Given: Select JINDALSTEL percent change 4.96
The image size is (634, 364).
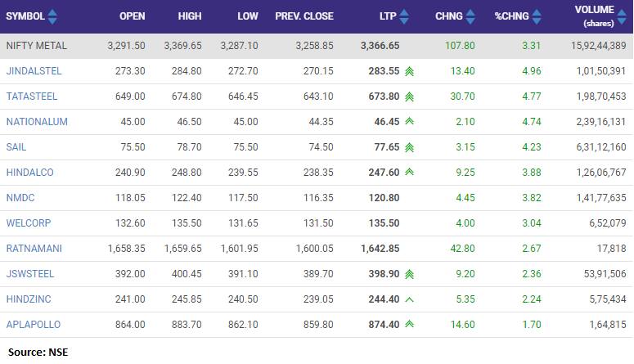Looking at the screenshot, I should tap(531, 71).
